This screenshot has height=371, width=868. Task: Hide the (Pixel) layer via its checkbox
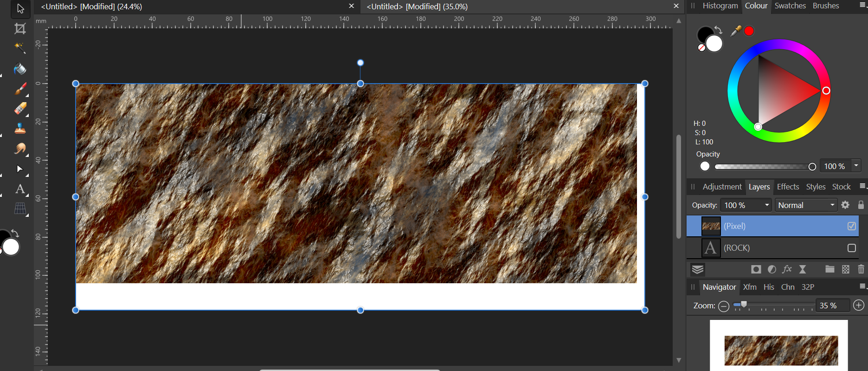click(852, 226)
